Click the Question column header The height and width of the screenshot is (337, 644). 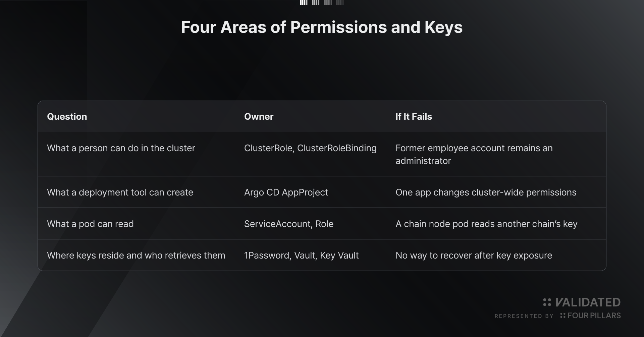(x=67, y=116)
